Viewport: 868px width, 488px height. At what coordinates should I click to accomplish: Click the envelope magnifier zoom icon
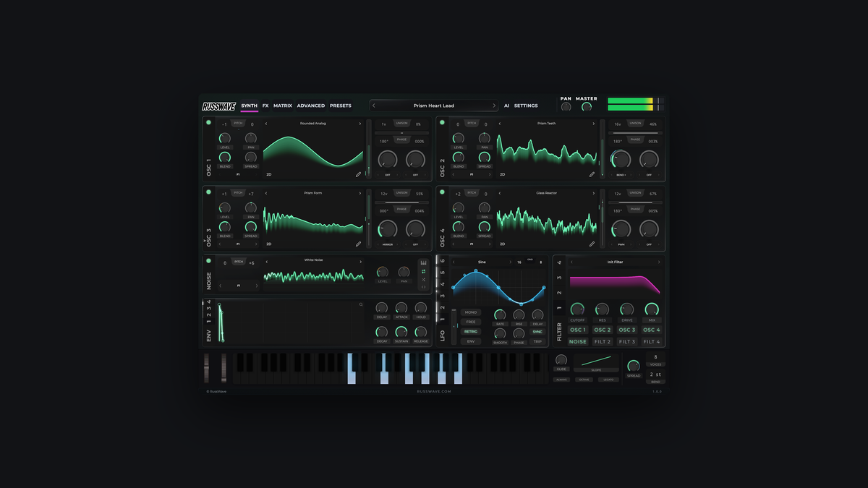(x=361, y=304)
